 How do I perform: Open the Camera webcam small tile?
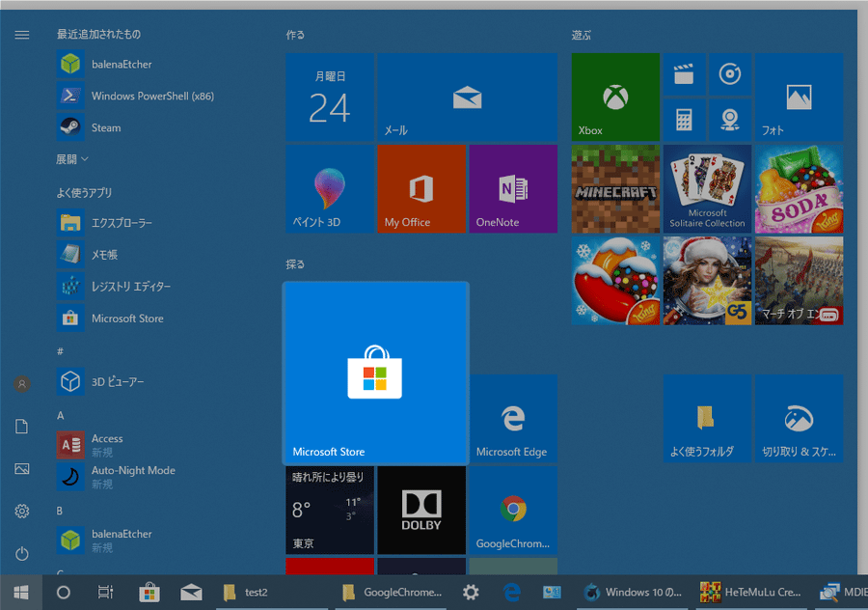click(730, 120)
